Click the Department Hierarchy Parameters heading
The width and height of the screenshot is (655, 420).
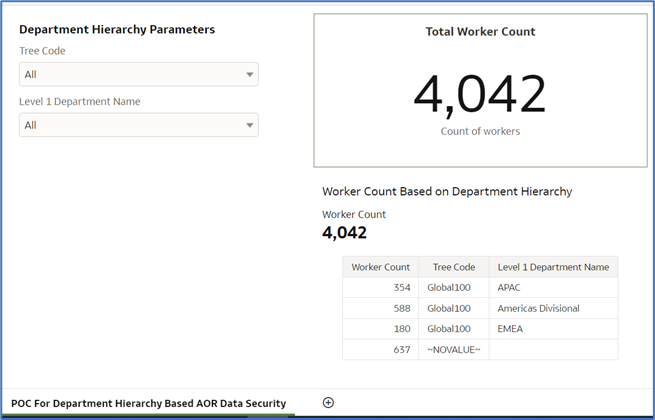(x=117, y=30)
